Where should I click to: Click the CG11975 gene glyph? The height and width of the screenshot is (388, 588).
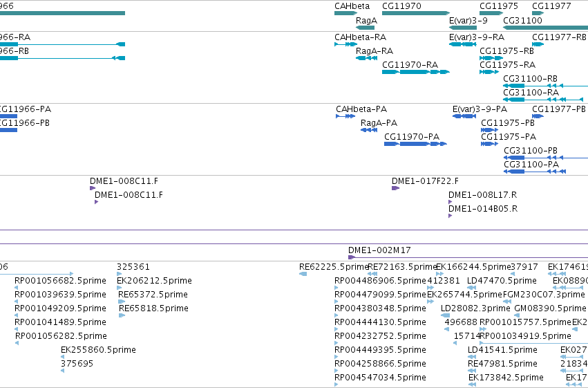[491, 13]
